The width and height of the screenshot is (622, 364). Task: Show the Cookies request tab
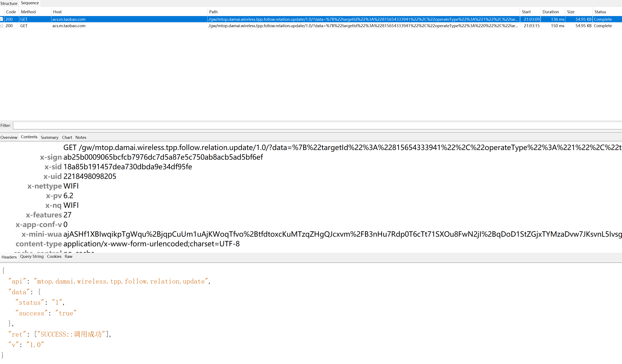click(54, 257)
